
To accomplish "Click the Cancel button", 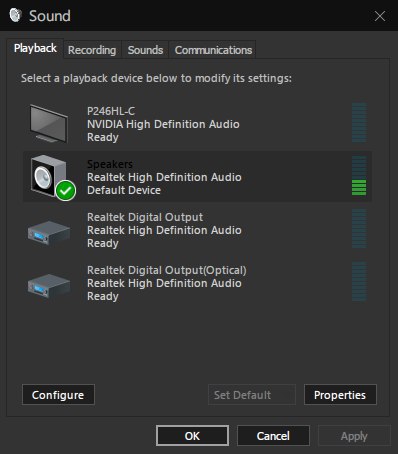I will [x=273, y=436].
